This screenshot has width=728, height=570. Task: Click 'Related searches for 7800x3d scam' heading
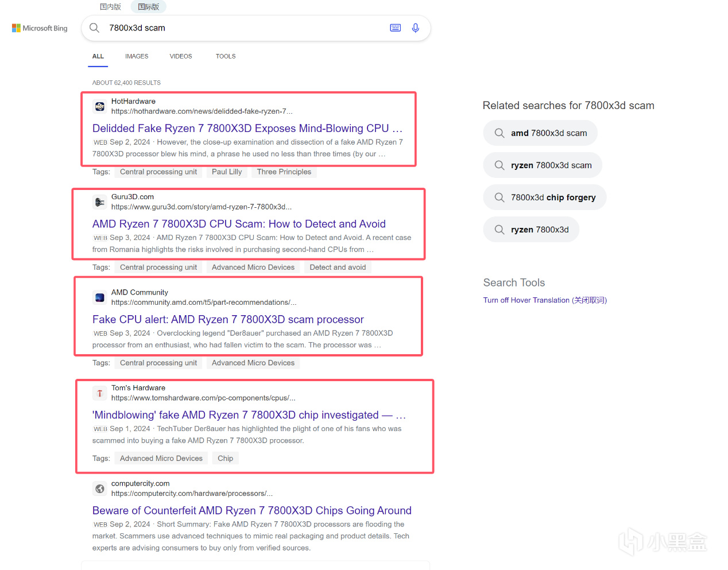pyautogui.click(x=568, y=106)
